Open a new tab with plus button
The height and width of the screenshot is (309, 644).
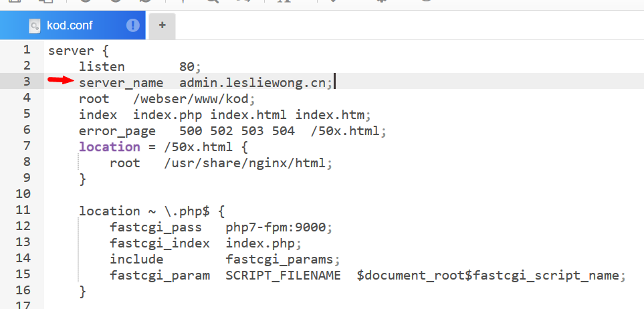[162, 26]
